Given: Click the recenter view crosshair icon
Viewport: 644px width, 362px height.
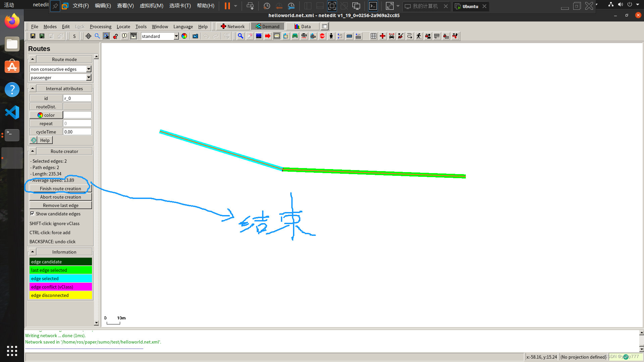Looking at the screenshot, I should [x=88, y=36].
